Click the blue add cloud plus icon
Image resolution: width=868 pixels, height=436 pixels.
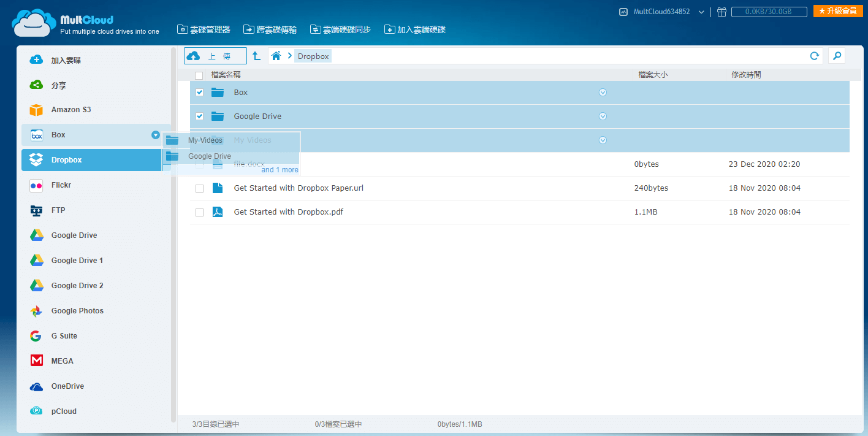pyautogui.click(x=37, y=60)
